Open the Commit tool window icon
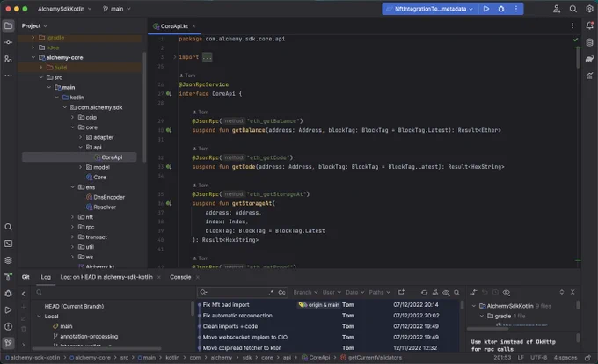Screen dimensions: 598x364 (8, 42)
